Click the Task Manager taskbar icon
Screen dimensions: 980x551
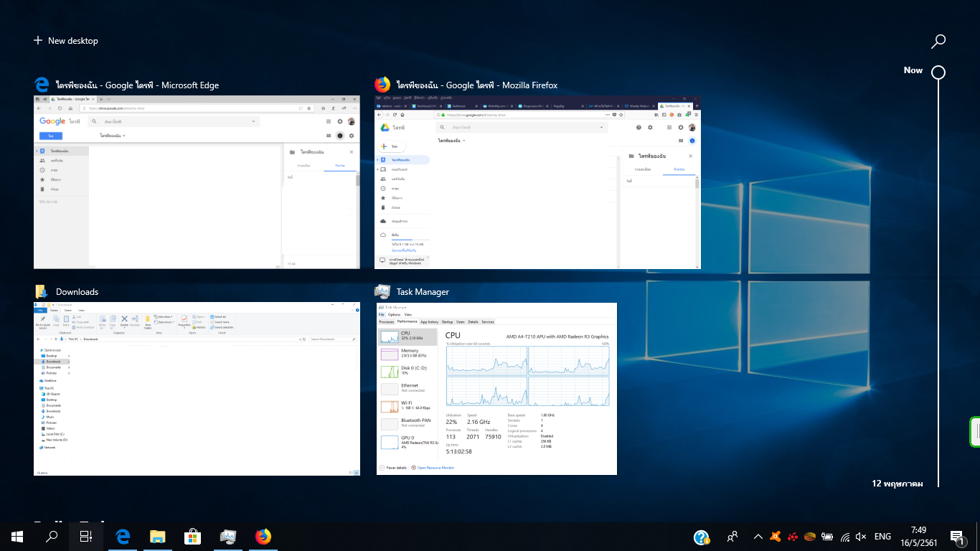228,537
